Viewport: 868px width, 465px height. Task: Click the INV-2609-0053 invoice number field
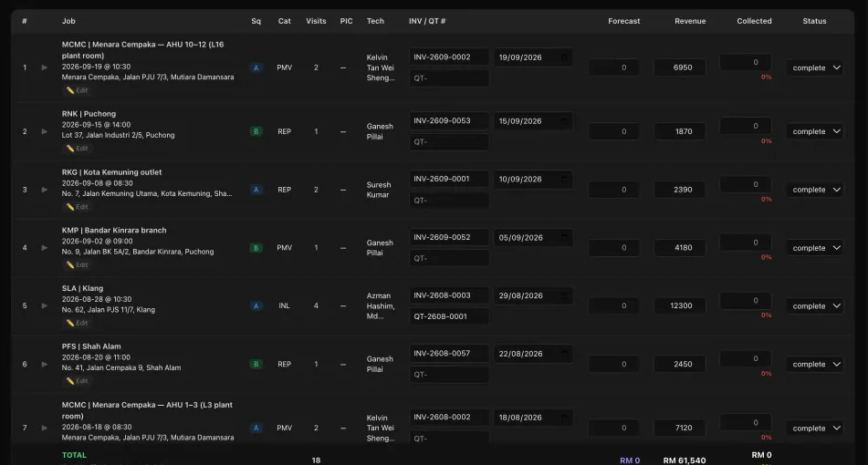[449, 120]
